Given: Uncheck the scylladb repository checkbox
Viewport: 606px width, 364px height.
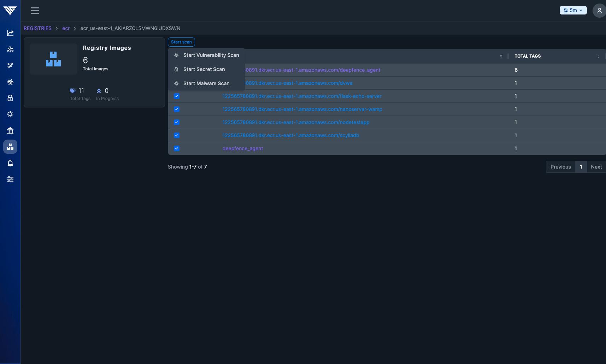Looking at the screenshot, I should (176, 135).
